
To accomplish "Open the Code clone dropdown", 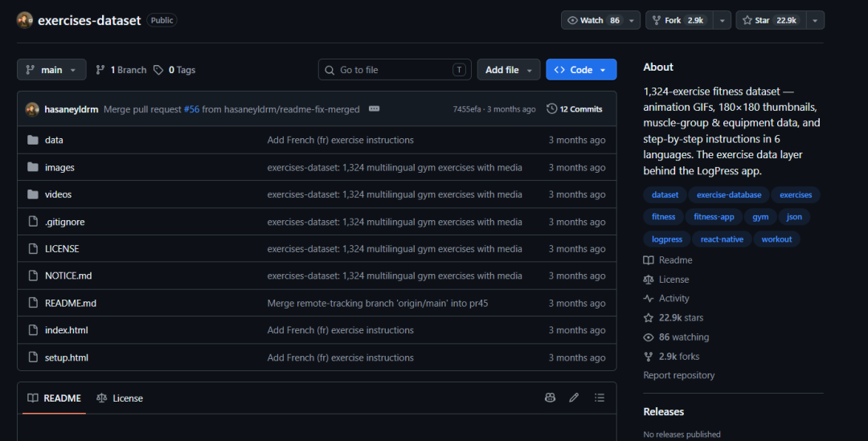I will (x=581, y=70).
